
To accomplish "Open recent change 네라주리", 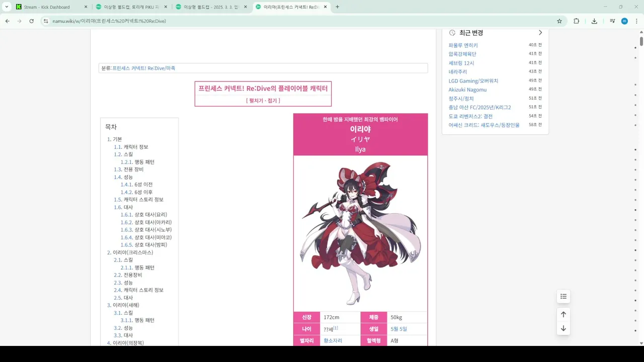I will coord(458,72).
